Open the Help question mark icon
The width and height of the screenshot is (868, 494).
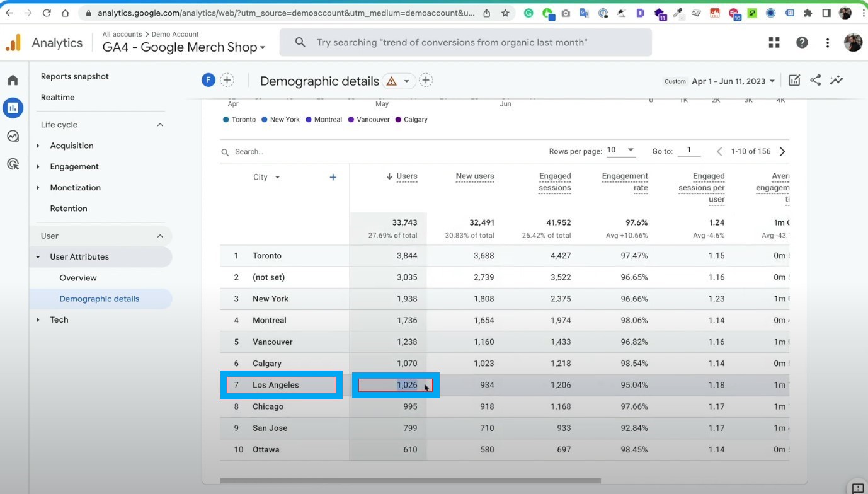click(802, 42)
